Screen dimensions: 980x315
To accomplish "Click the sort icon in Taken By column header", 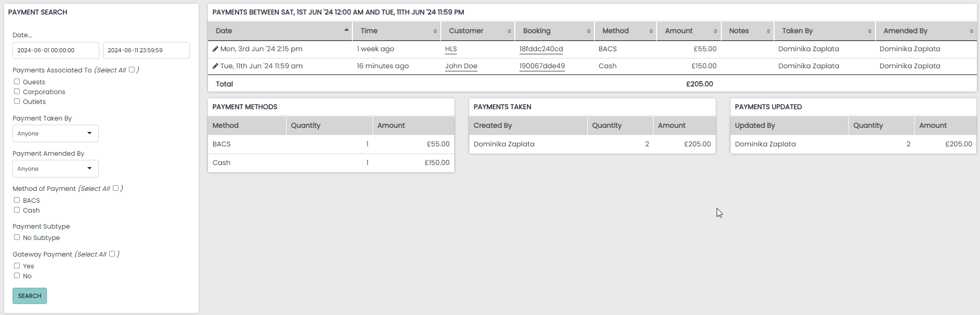I will (x=869, y=31).
